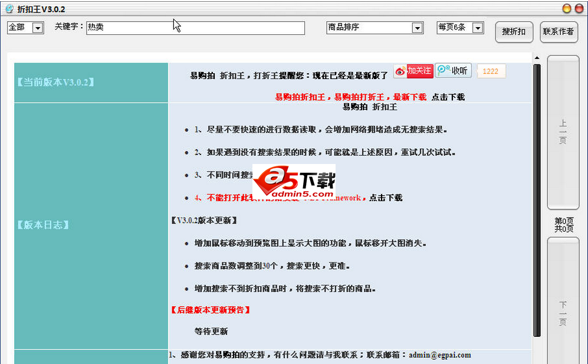588x364 pixels.
Task: Click the 第0页 共0页 page indicator
Action: click(x=564, y=225)
